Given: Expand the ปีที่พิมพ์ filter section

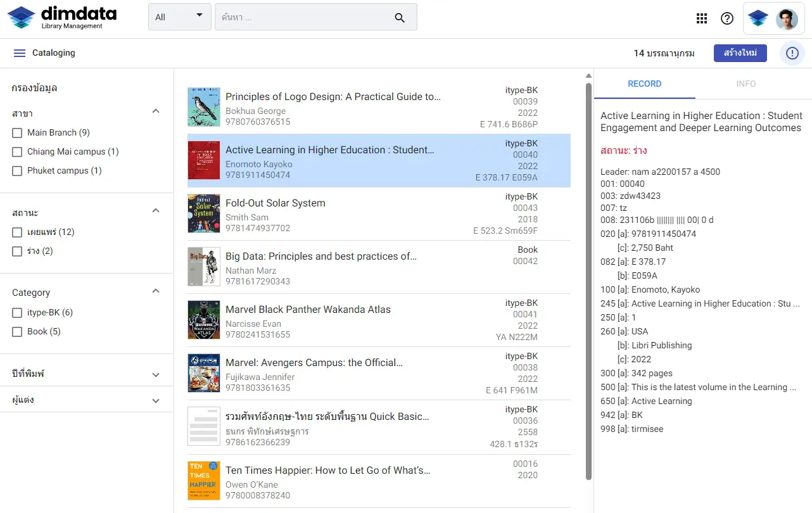Looking at the screenshot, I should click(156, 375).
